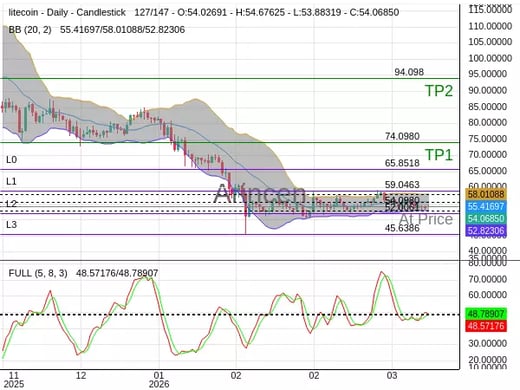The height and width of the screenshot is (390, 520).
Task: Click the purple 52.82306 lower band tag
Action: [x=486, y=231]
